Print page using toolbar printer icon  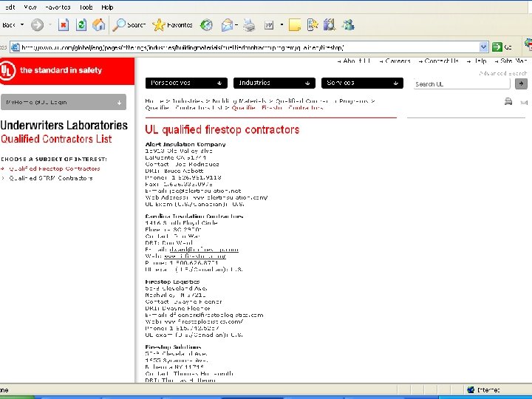tap(249, 25)
